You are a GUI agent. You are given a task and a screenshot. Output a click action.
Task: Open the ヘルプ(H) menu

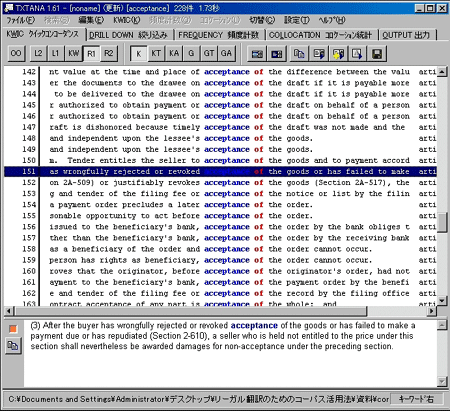tap(332, 20)
